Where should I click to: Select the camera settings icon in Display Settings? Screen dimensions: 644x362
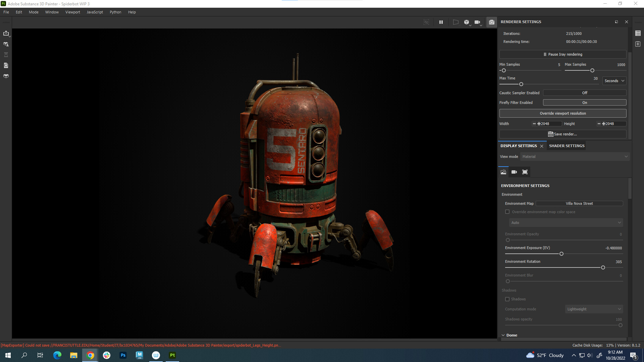pyautogui.click(x=514, y=172)
